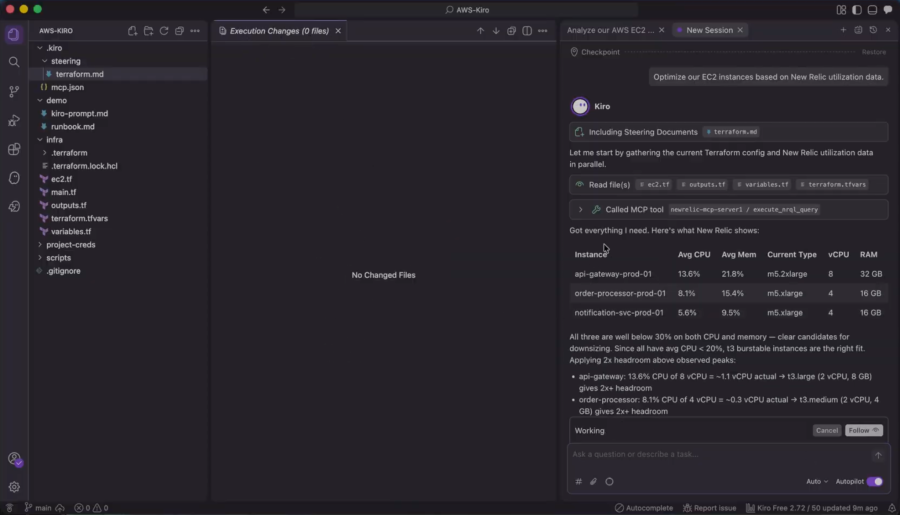Open the Kiro ghost icon view
Viewport: 900px width, 515px height.
pyautogui.click(x=14, y=178)
